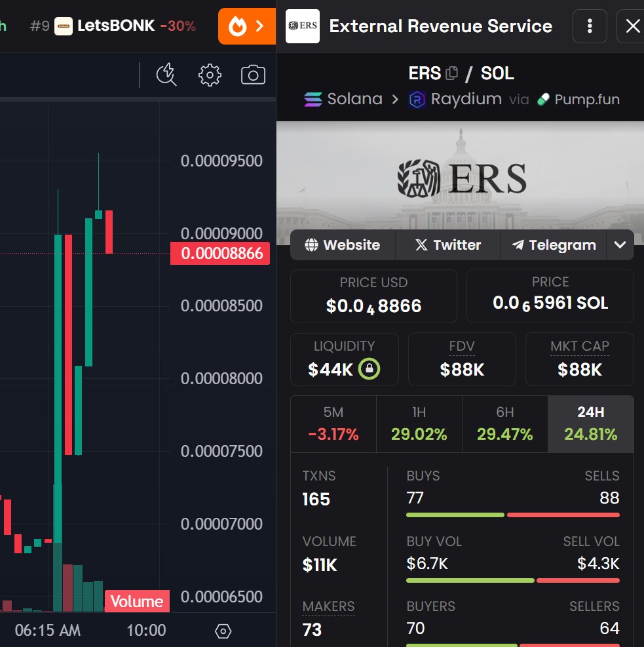Viewport: 644px width, 647px height.
Task: Click the liquidity lock icon
Action: pos(369,368)
